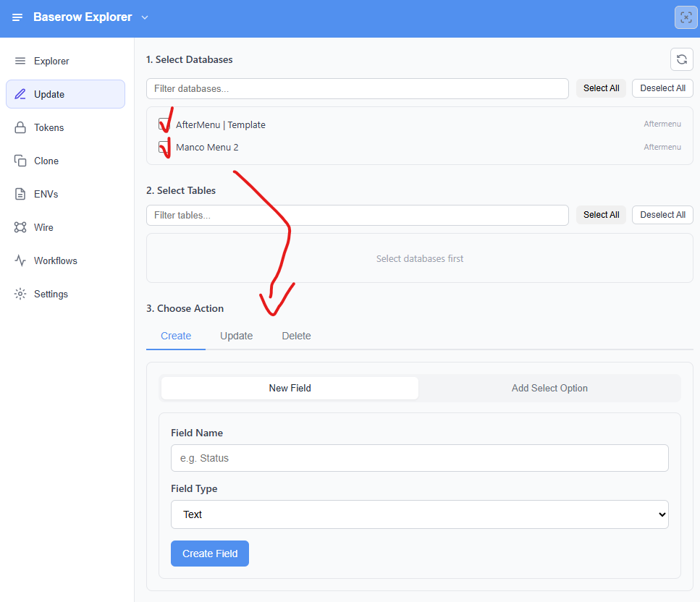Click Deselect All for tables
700x602 pixels.
point(662,215)
